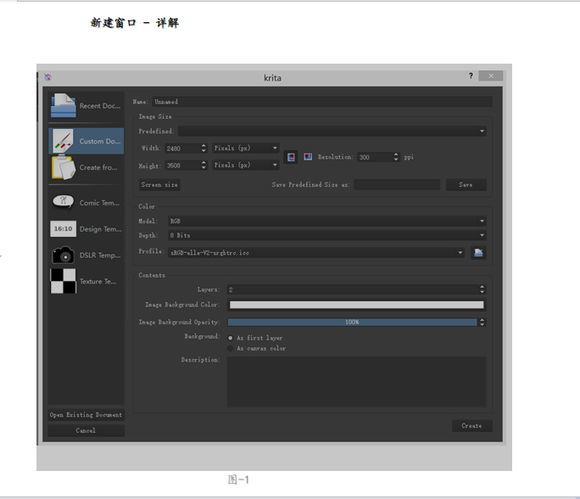Open Comic Templates speech-bubble icon
This screenshot has width=580, height=499.
63,202
